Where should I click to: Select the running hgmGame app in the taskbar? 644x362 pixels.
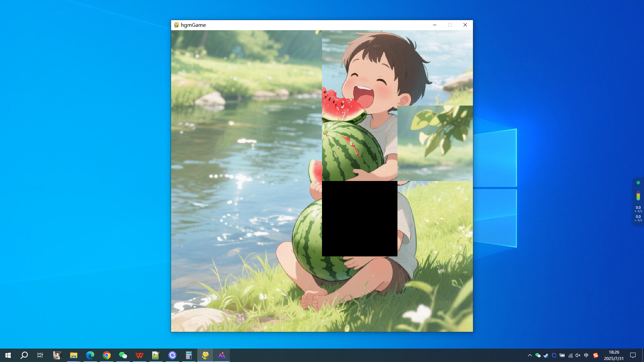205,356
